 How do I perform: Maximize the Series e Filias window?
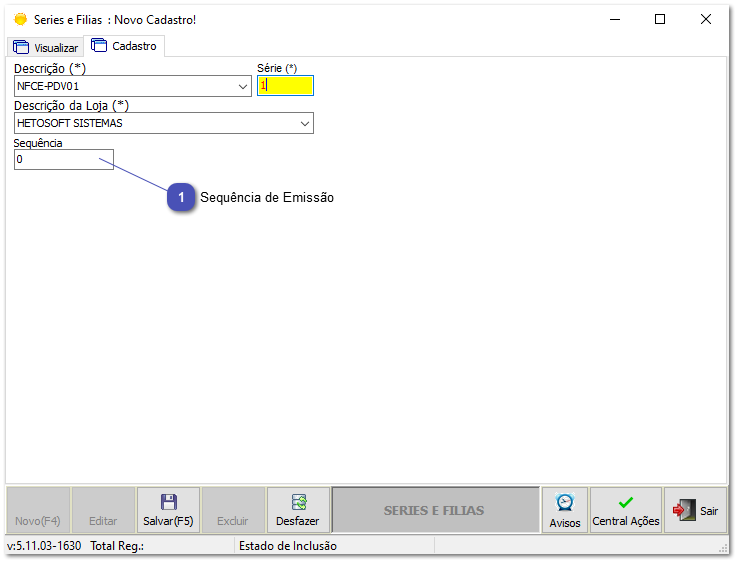click(x=660, y=19)
